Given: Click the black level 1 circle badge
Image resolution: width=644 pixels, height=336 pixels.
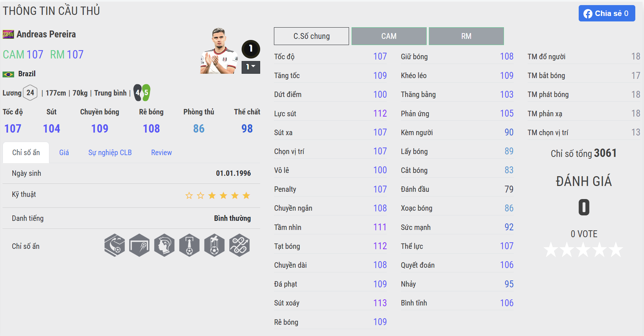Looking at the screenshot, I should pos(251,49).
